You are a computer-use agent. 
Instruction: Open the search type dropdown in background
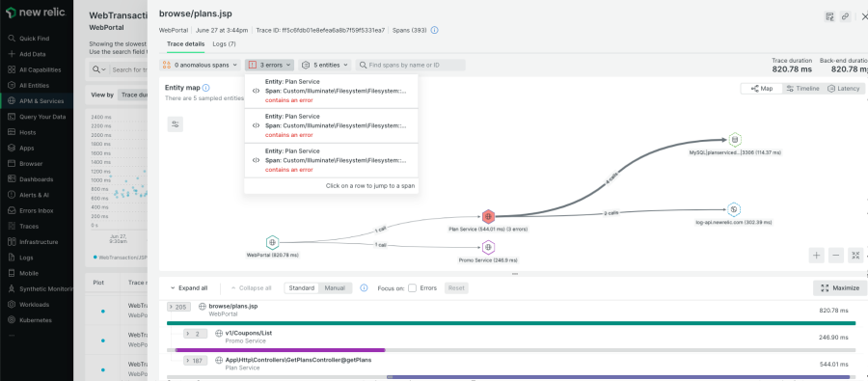coord(99,69)
